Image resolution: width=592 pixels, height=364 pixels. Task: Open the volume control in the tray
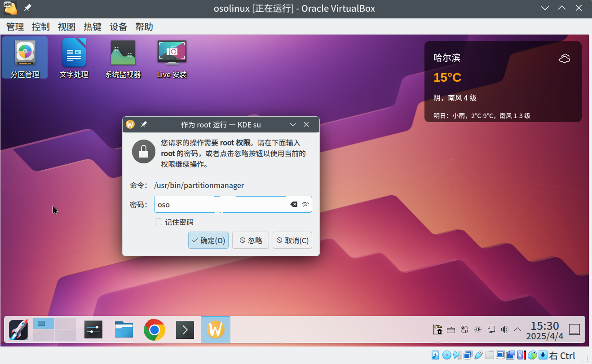point(504,329)
